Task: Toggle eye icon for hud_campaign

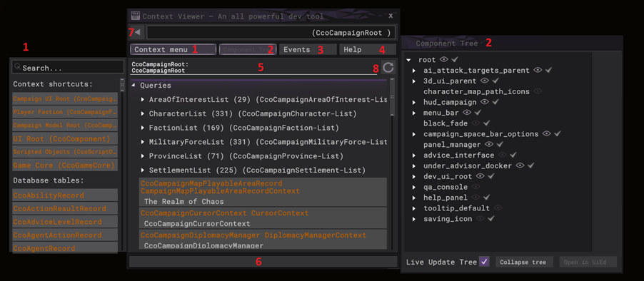Action: [485, 102]
